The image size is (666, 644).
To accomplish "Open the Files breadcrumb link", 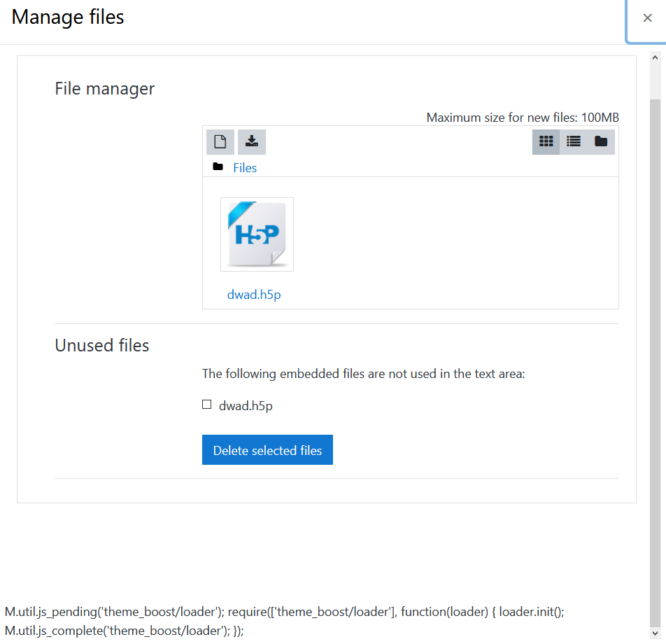I will point(245,168).
